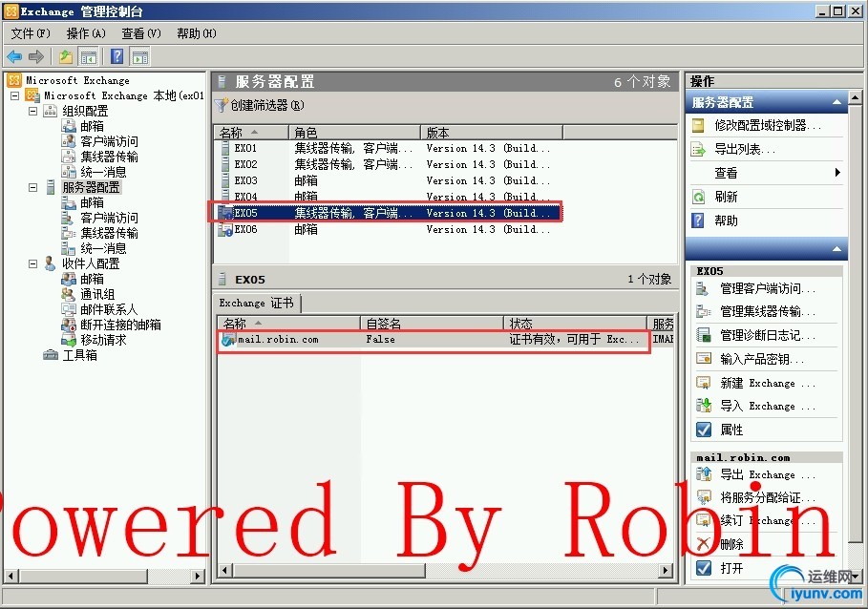Image resolution: width=868 pixels, height=609 pixels.
Task: Sort servers by the 版本 column header
Action: point(492,132)
